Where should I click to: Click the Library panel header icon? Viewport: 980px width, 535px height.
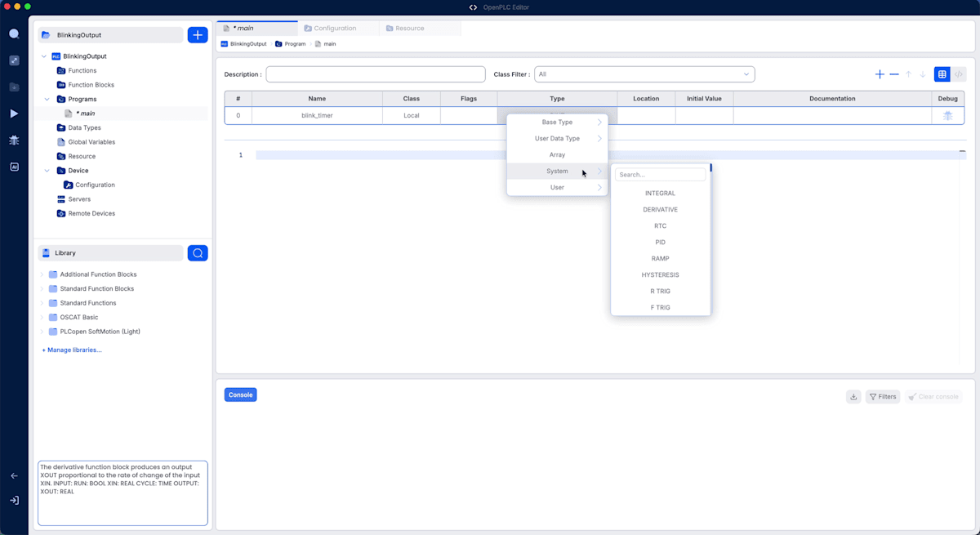pos(47,253)
